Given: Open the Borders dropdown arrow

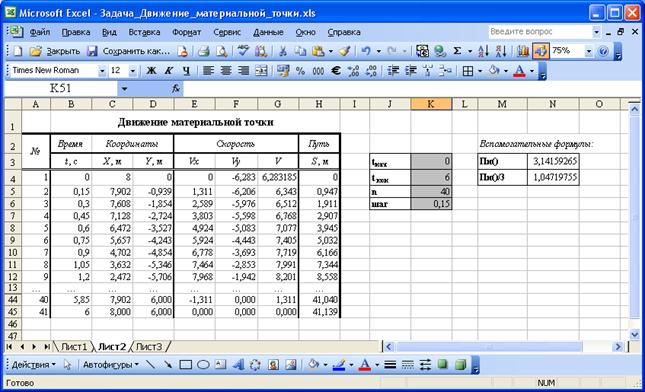Looking at the screenshot, I should click(480, 71).
